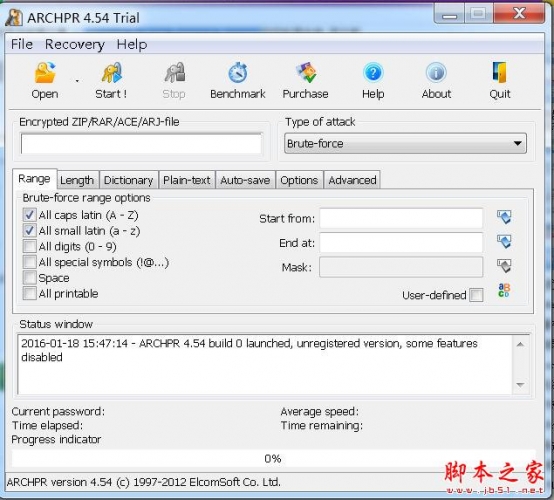Click the icon beside the End at field
The width and height of the screenshot is (554, 500).
pos(504,242)
